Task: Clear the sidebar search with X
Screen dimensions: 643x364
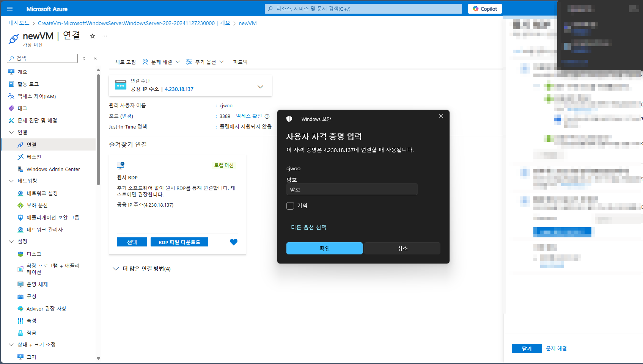Action: pyautogui.click(x=84, y=58)
